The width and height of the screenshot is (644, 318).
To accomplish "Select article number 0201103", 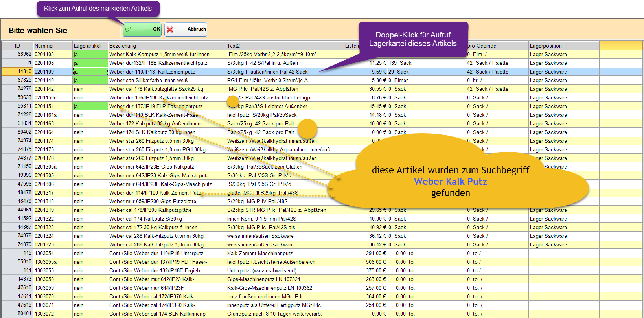I will pos(53,54).
